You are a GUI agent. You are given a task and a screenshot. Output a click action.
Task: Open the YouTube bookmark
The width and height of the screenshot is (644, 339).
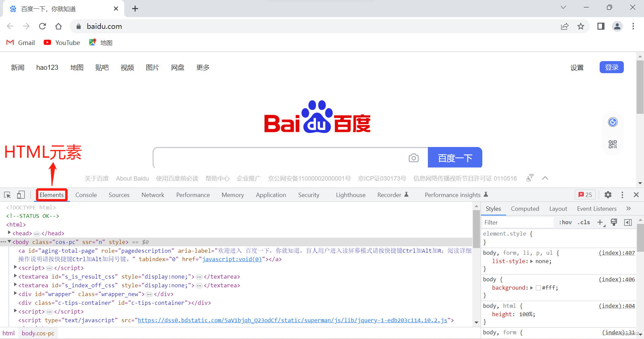tap(62, 43)
